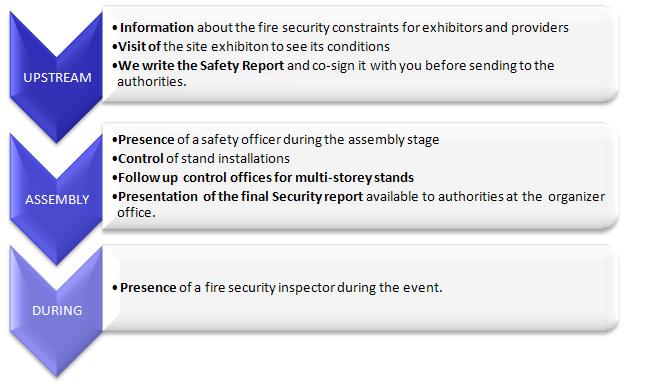This screenshot has width=645, height=390.
Task: Click 'Presence of a fire security inspector' line
Action: (x=277, y=288)
